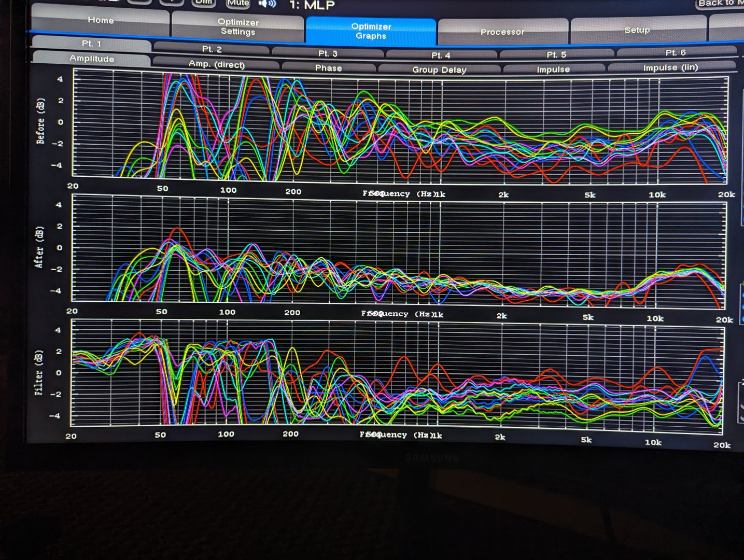Show the Amp. (direct) graph
The width and height of the screenshot is (744, 560).
[x=216, y=64]
